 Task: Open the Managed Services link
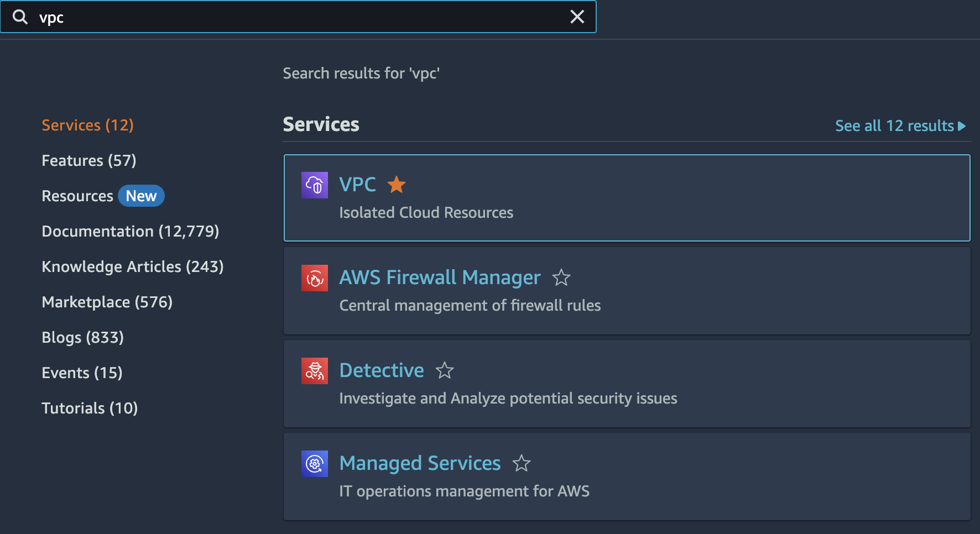[420, 463]
